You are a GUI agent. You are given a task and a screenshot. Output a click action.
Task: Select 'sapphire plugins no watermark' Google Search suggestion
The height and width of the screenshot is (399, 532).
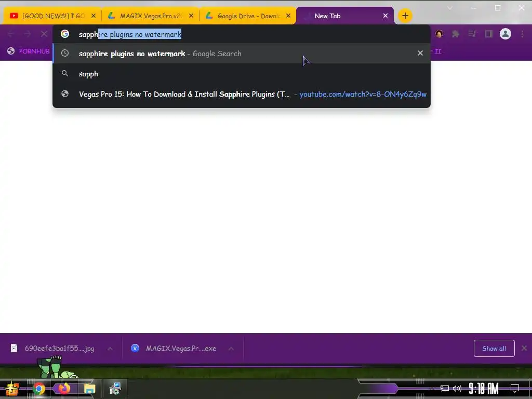click(241, 54)
